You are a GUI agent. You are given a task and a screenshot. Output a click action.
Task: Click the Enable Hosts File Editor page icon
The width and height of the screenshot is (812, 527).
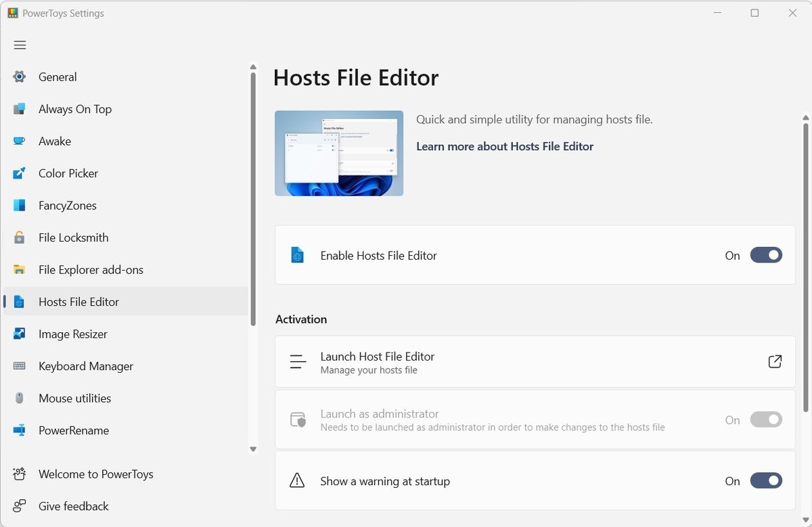tap(297, 255)
